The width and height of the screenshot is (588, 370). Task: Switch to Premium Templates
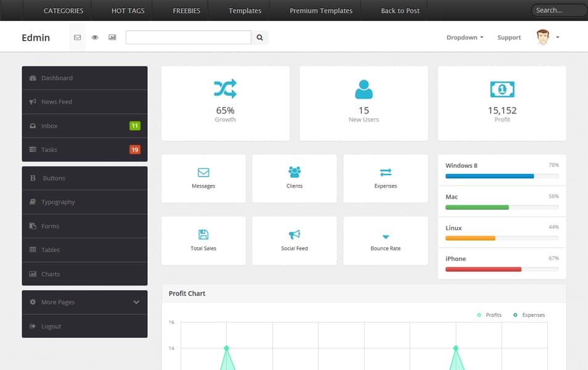click(x=320, y=10)
